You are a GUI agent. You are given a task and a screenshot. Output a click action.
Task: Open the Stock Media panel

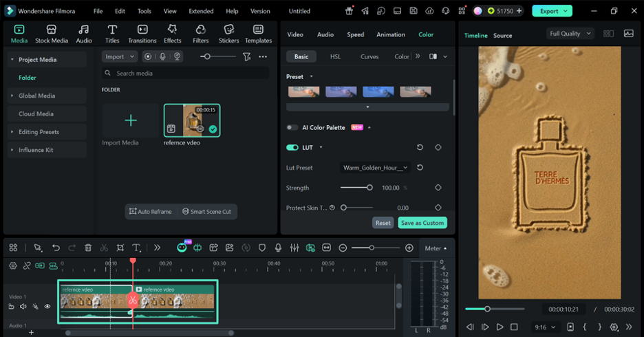coord(52,34)
